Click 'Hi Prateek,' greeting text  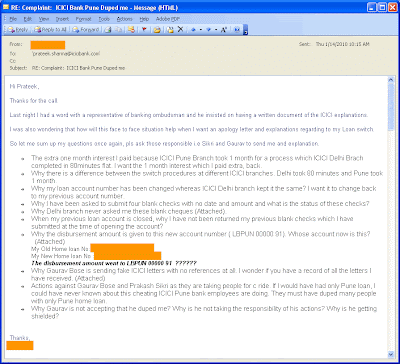coord(24,87)
